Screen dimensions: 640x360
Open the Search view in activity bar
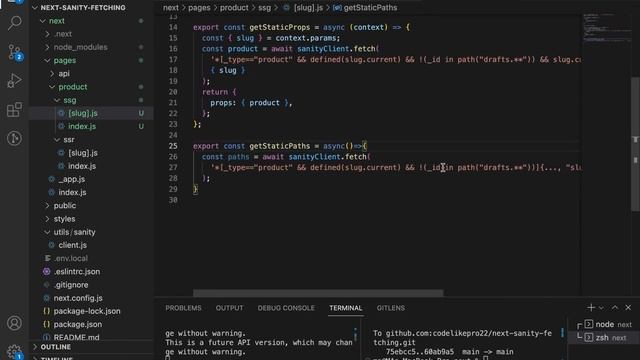(x=14, y=22)
